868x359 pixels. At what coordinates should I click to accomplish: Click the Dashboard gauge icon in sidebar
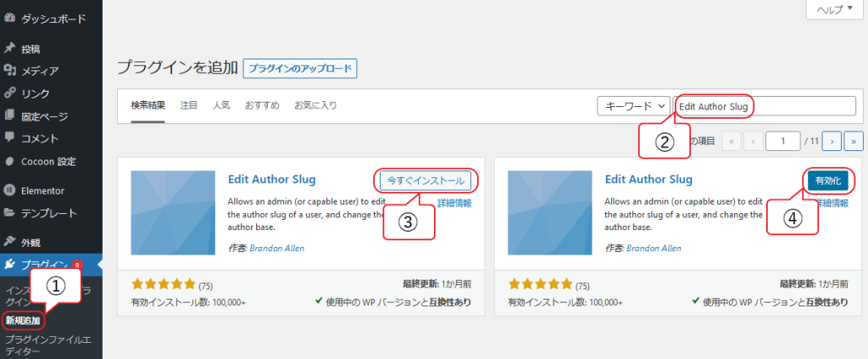point(9,17)
